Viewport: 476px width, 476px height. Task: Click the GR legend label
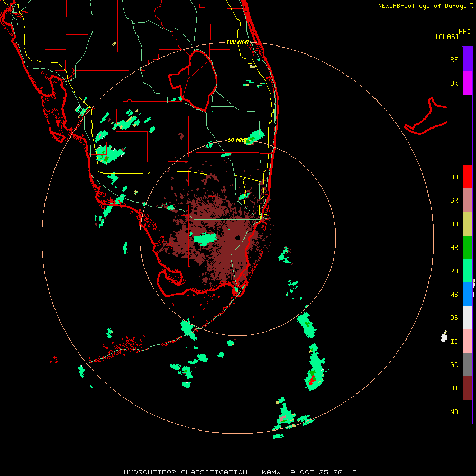(454, 200)
